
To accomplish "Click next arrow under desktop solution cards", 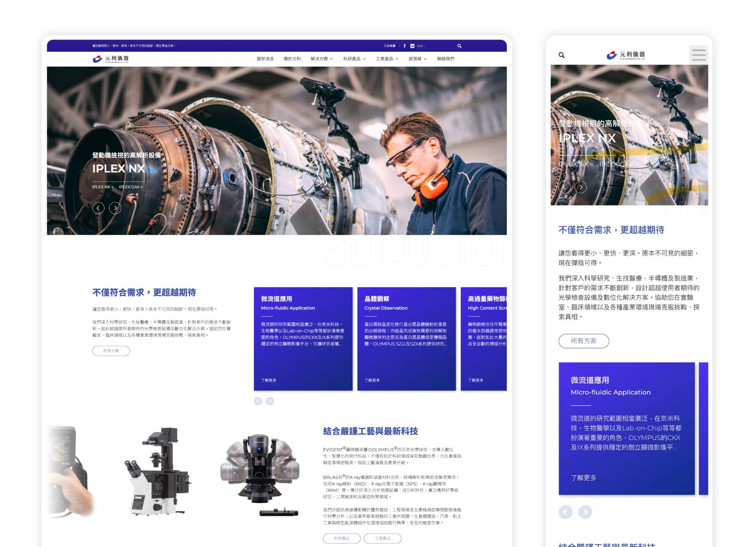I will tap(270, 401).
